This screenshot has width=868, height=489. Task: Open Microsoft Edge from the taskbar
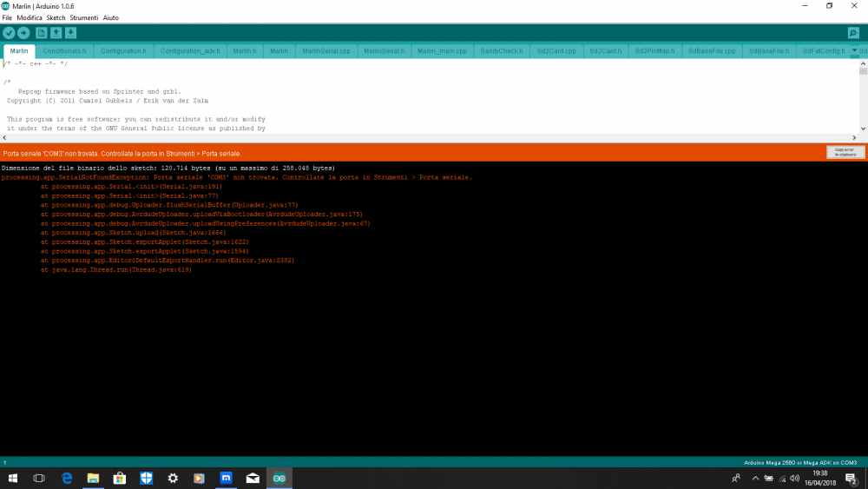[x=66, y=478]
